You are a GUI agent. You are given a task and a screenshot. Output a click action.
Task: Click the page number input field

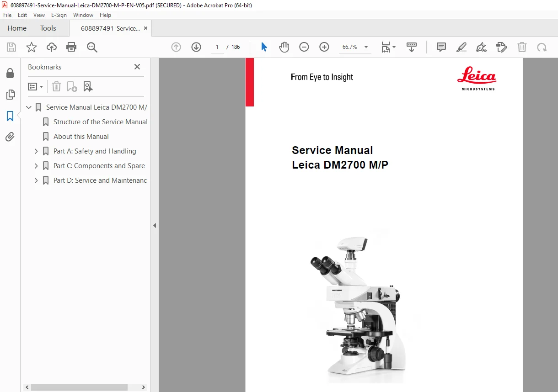pyautogui.click(x=217, y=47)
